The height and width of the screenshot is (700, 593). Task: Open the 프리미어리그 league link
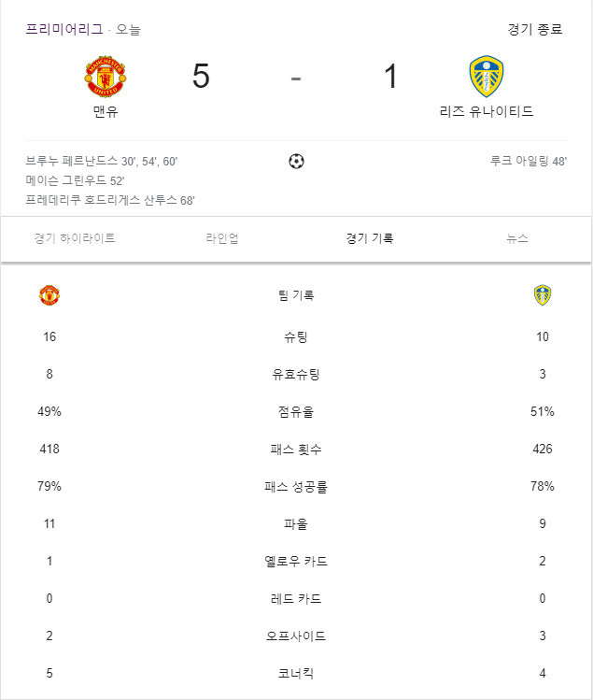pyautogui.click(x=64, y=30)
